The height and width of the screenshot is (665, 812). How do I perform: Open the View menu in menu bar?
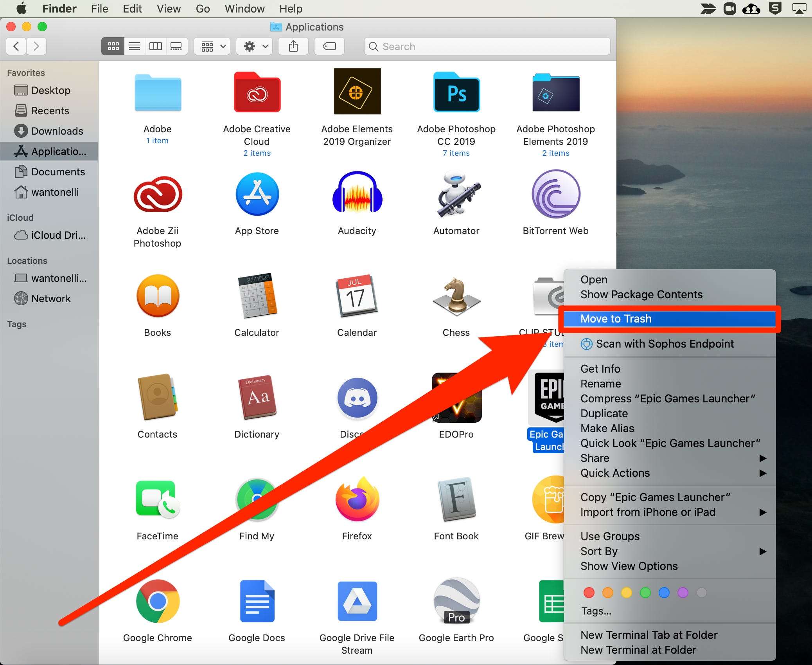(169, 9)
